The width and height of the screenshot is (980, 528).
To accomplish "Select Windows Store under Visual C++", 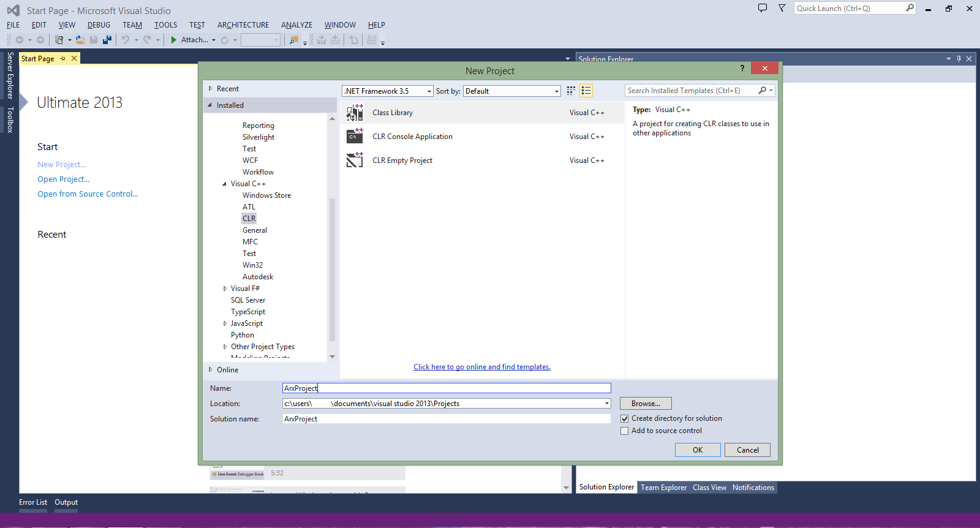I will click(x=266, y=195).
